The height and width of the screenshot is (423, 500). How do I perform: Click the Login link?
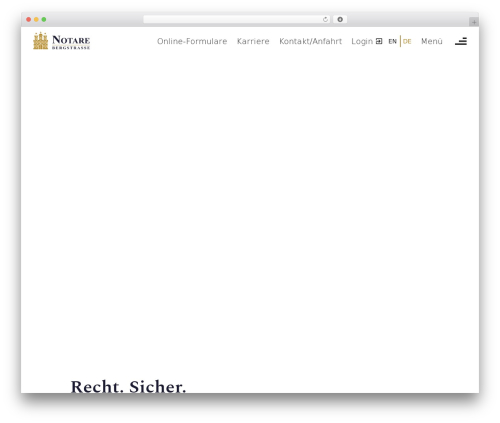click(362, 42)
